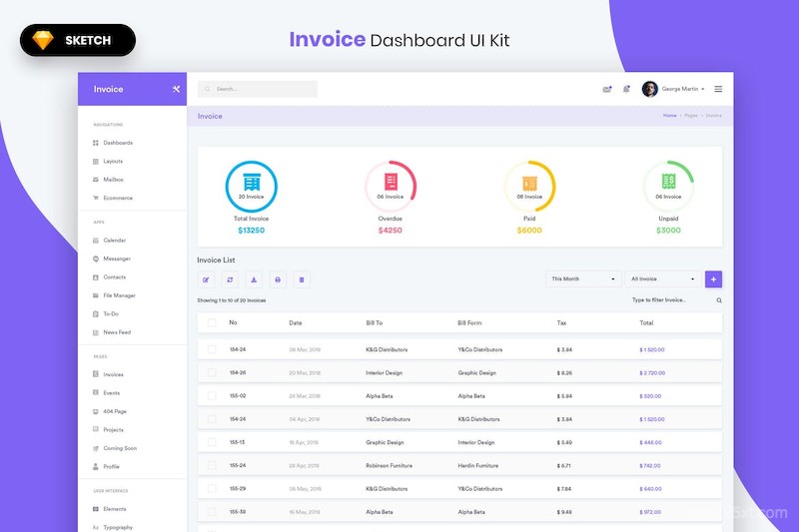Image resolution: width=799 pixels, height=532 pixels.
Task: Check the row for invoice 154-26
Action: pyautogui.click(x=212, y=372)
